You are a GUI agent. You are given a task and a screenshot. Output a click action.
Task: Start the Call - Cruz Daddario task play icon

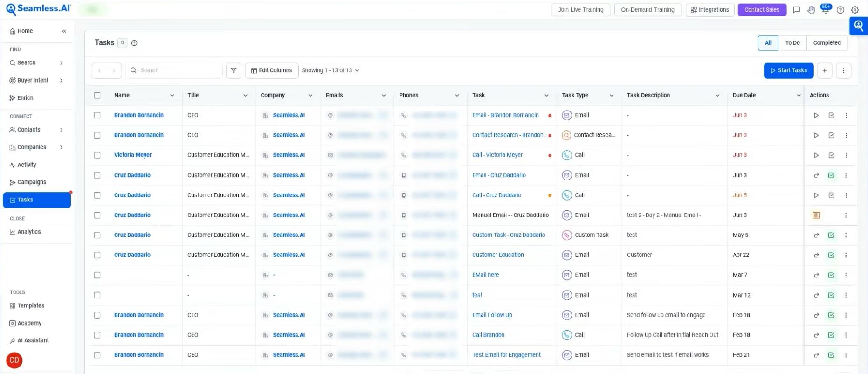pyautogui.click(x=816, y=195)
